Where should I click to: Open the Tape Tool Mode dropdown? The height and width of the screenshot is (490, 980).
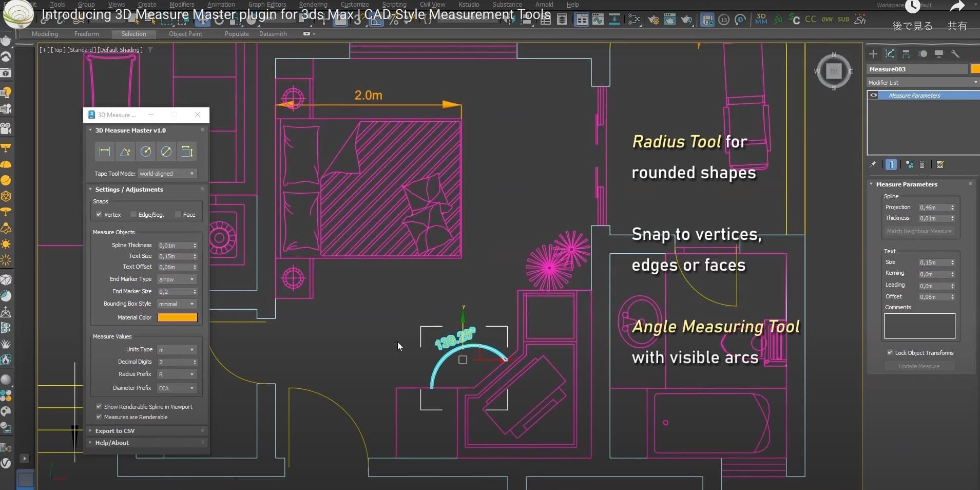coord(167,174)
